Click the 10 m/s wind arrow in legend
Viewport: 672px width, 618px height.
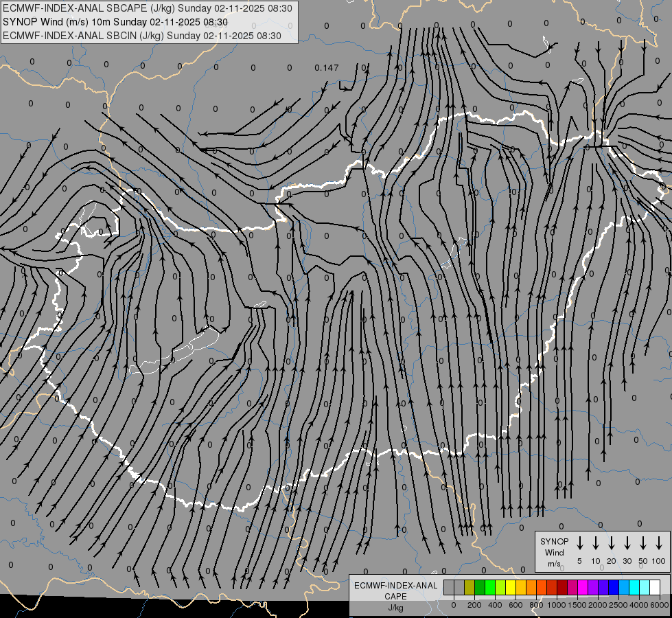(596, 543)
